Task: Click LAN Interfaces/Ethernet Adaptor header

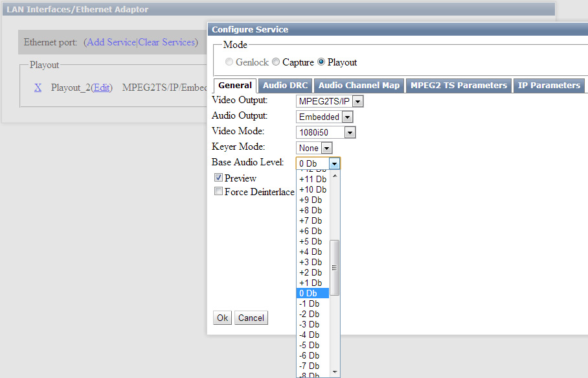Action: [x=278, y=9]
